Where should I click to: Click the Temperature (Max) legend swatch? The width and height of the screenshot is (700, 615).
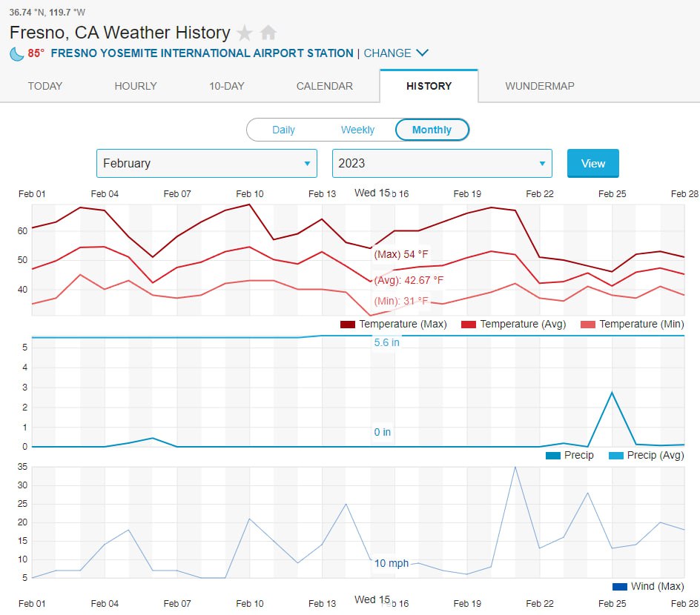[348, 325]
